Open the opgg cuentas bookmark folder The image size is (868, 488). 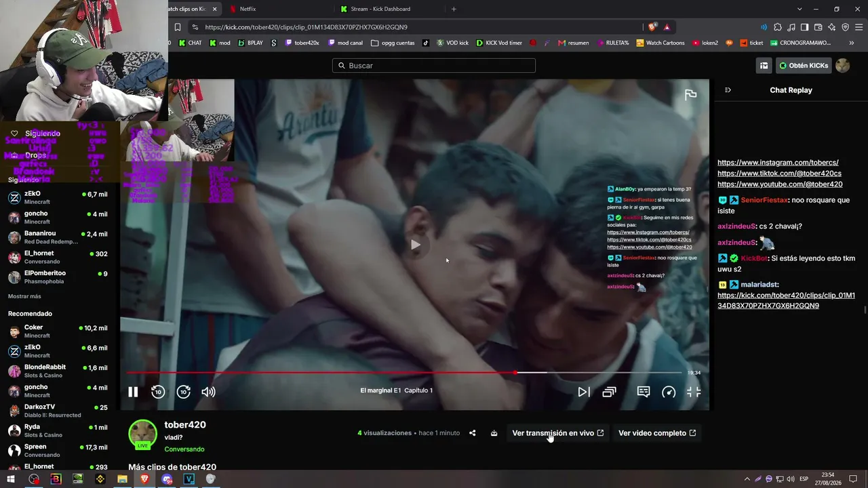[x=393, y=43]
